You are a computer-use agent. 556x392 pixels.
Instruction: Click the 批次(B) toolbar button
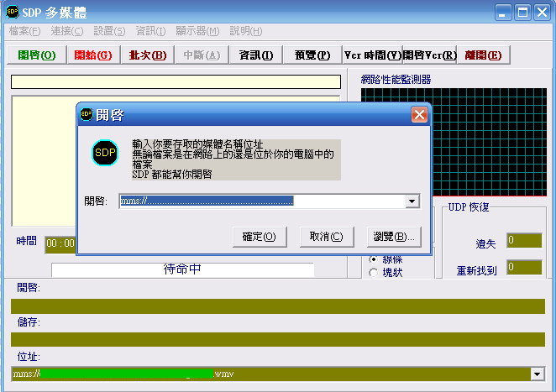(x=148, y=55)
